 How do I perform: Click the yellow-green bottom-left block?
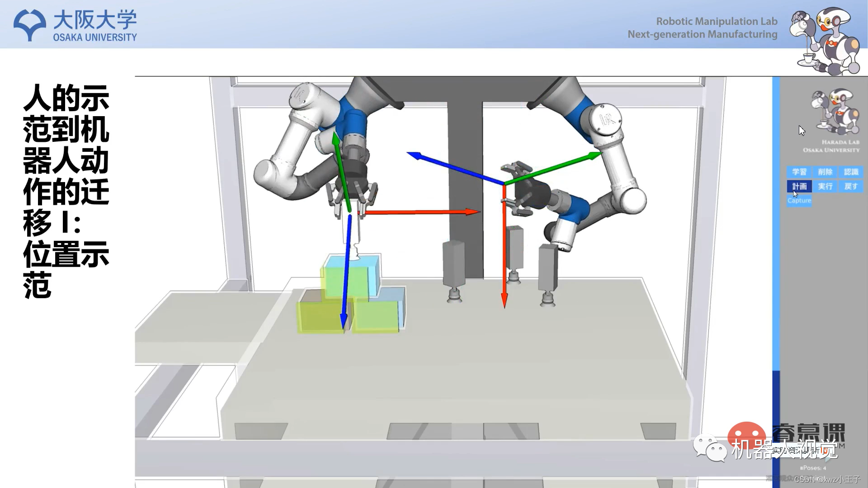point(319,316)
